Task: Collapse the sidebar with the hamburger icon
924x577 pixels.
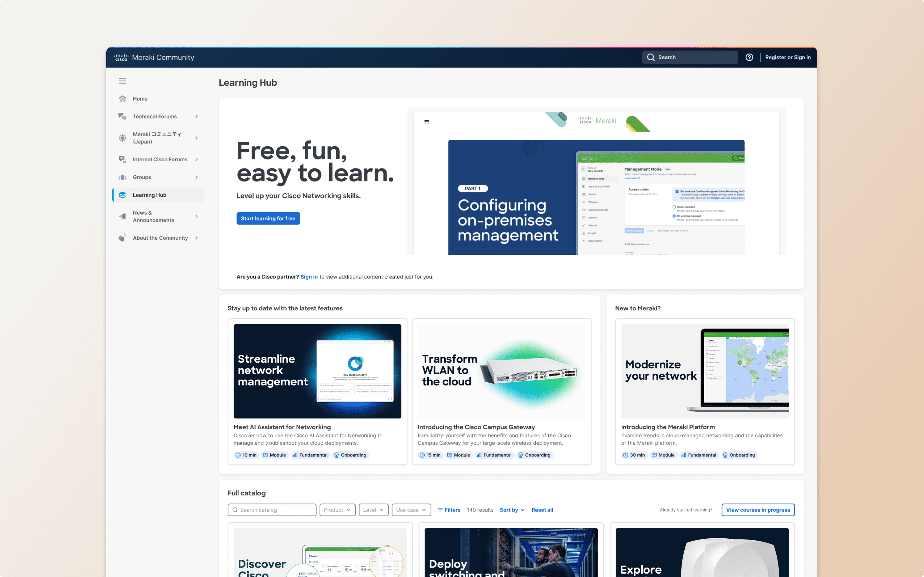Action: tap(122, 81)
